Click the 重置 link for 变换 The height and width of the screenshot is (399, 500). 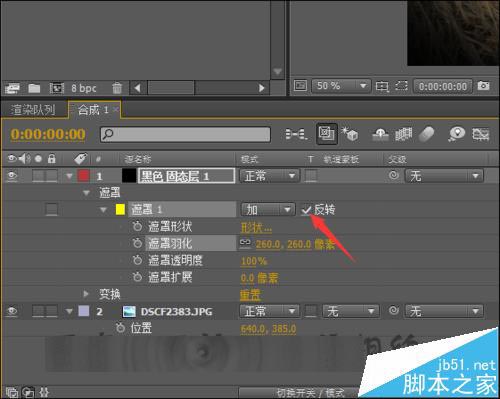[250, 295]
